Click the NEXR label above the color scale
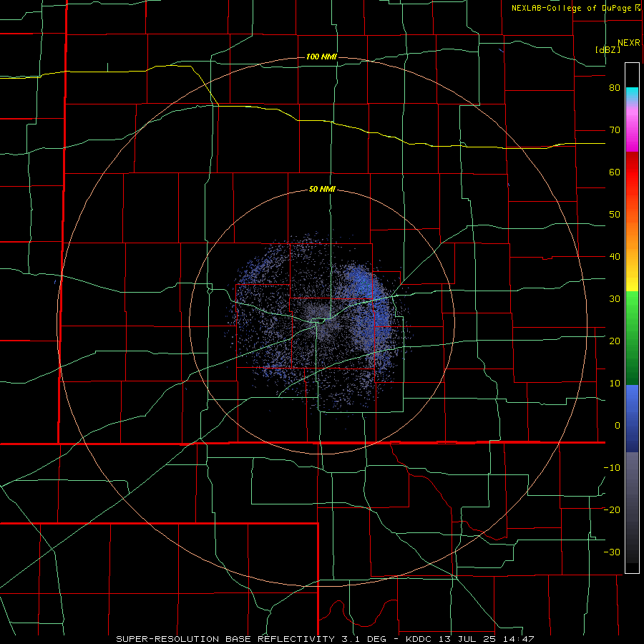 click(x=629, y=43)
